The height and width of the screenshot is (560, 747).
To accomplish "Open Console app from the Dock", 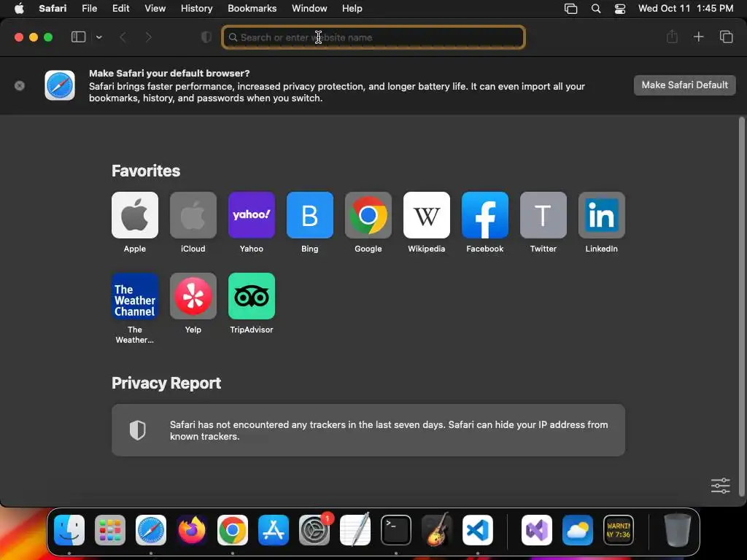I will (x=619, y=530).
